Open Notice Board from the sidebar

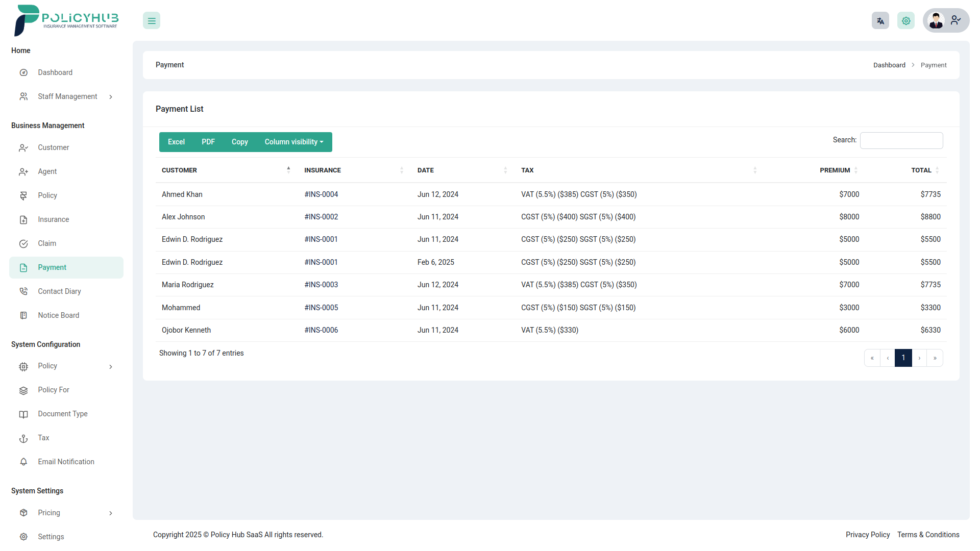58,315
